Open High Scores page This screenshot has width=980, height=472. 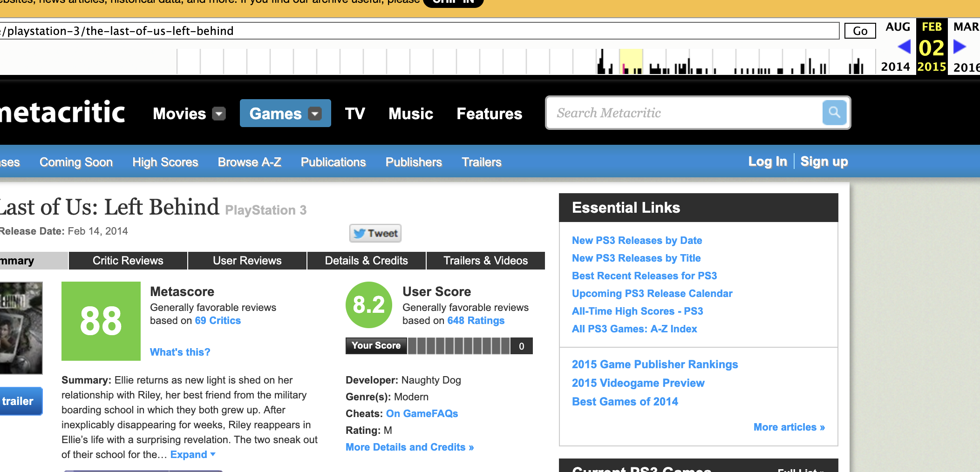click(x=165, y=162)
